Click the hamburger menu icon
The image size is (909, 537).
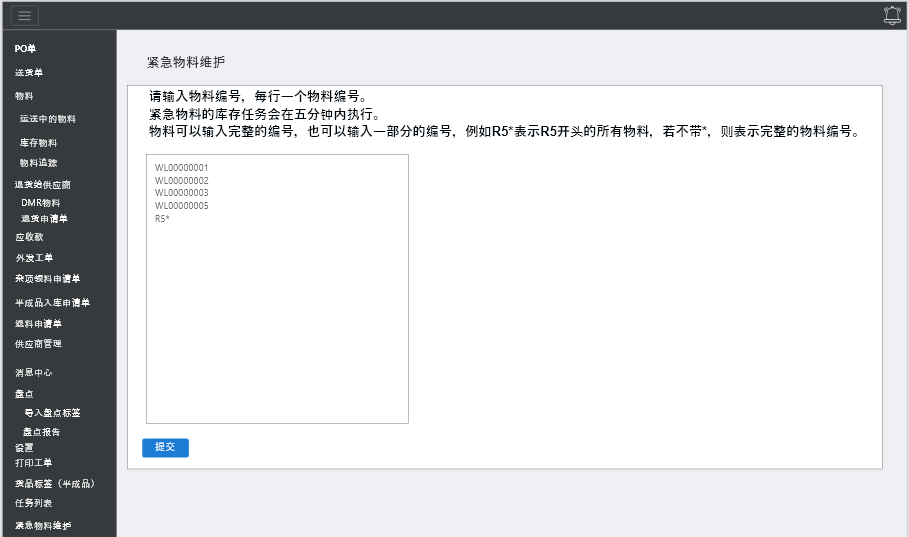(x=24, y=15)
